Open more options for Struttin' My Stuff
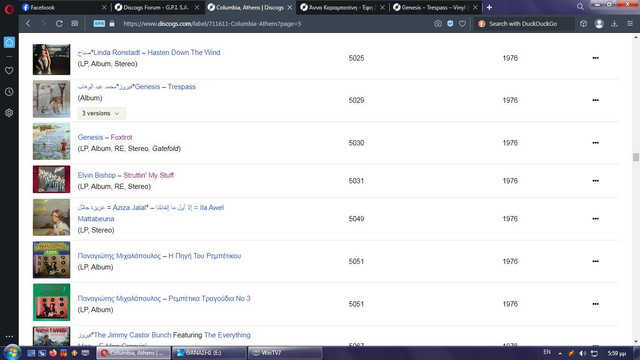The height and width of the screenshot is (360, 640). [596, 181]
